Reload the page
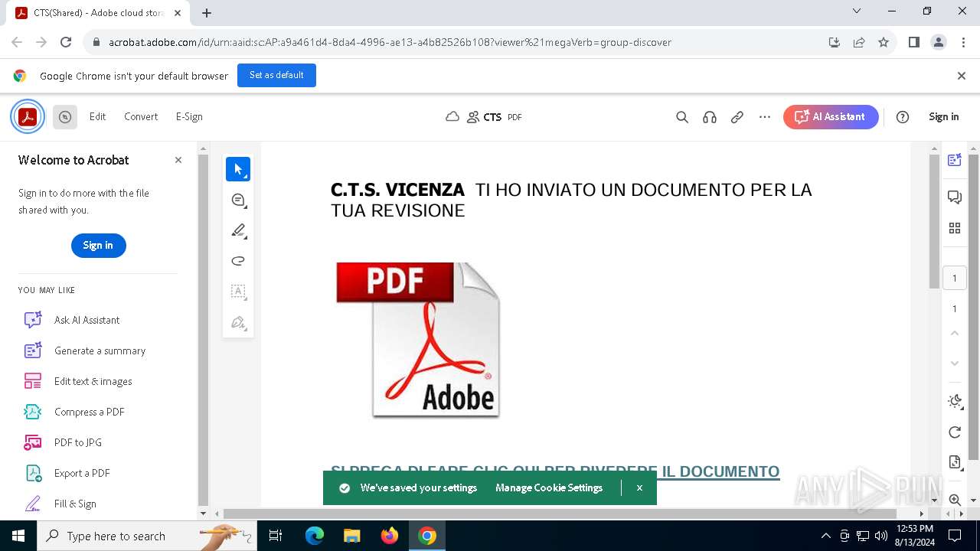The width and height of the screenshot is (980, 551). [66, 42]
